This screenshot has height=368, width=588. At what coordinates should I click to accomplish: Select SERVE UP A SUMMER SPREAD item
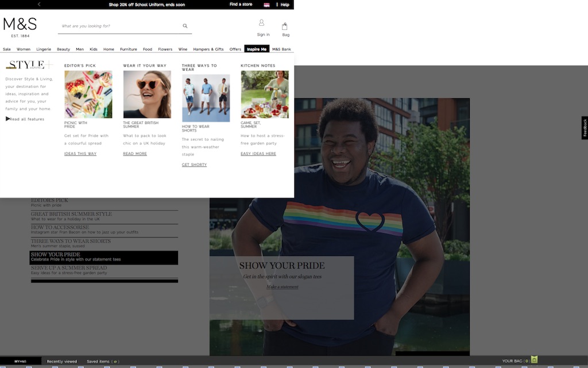click(104, 271)
